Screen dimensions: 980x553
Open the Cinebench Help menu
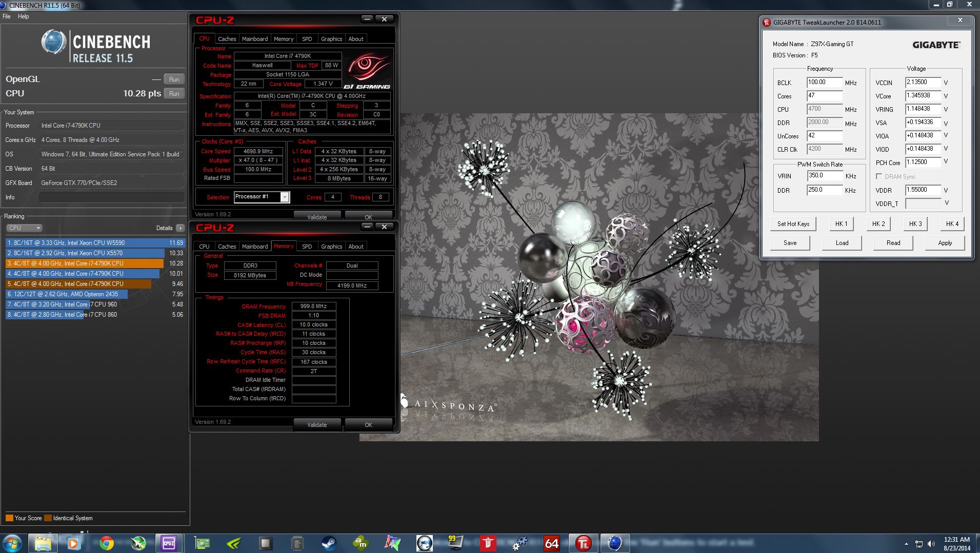tap(24, 16)
